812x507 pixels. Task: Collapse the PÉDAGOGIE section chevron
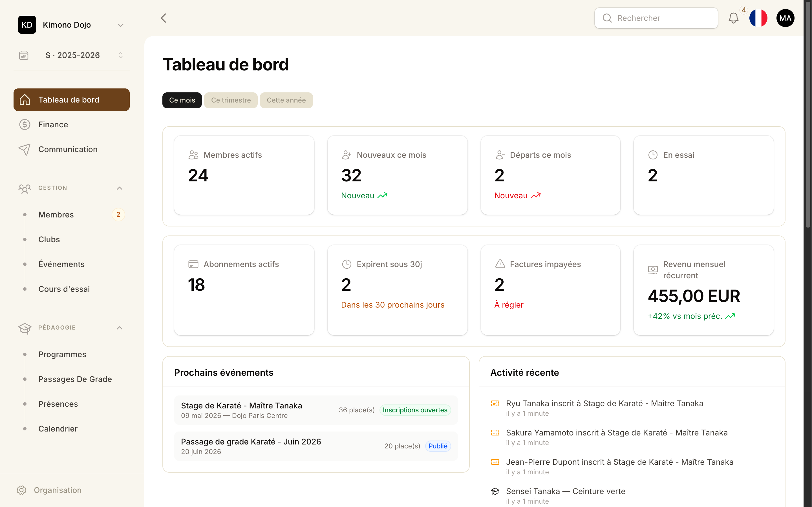[x=120, y=328]
